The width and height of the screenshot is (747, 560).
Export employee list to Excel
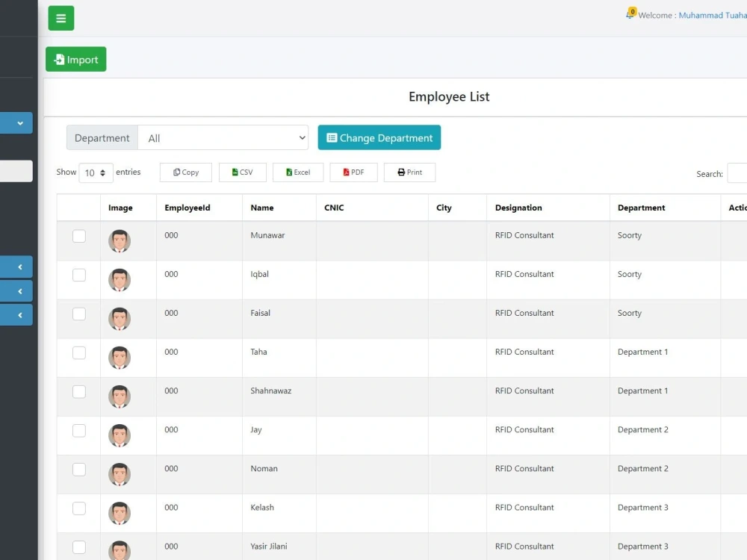(297, 172)
